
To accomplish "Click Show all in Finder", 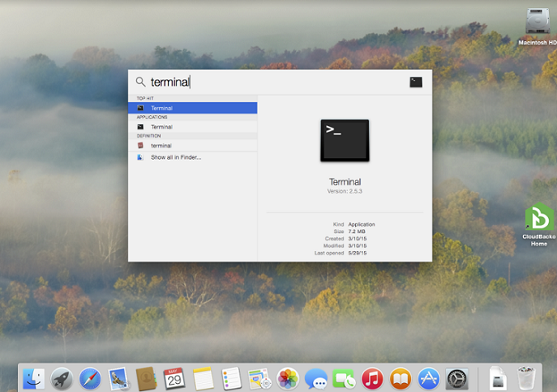I will (x=176, y=156).
